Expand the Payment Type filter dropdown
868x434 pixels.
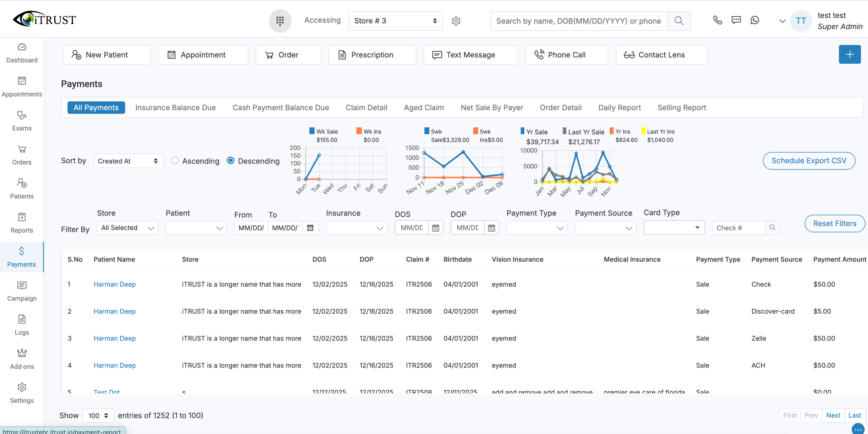[536, 228]
